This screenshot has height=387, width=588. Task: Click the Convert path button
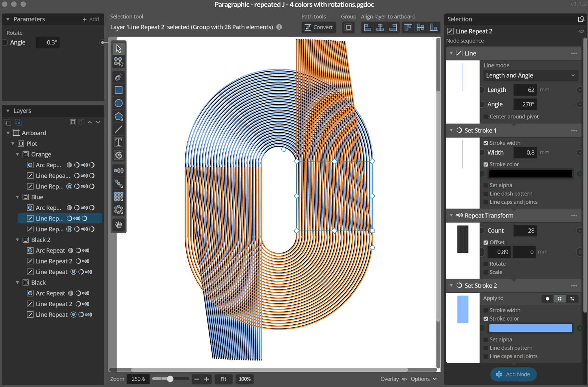(319, 27)
